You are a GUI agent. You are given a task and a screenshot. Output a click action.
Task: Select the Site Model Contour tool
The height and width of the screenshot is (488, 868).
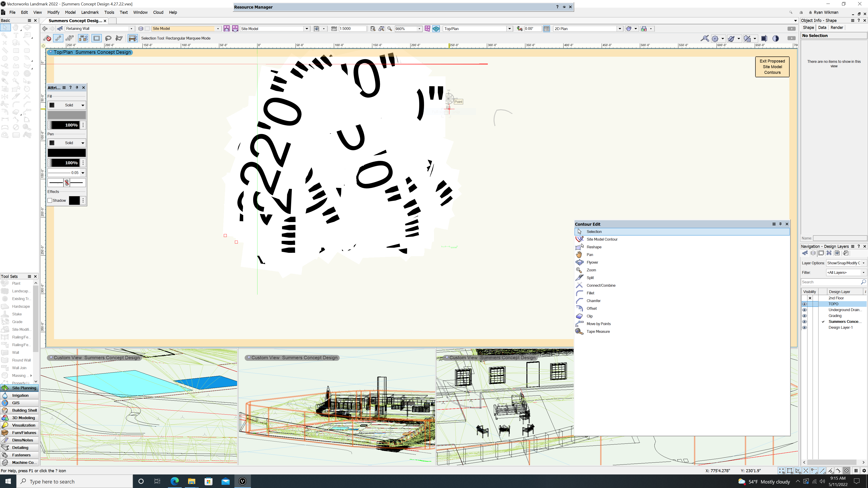[602, 239]
